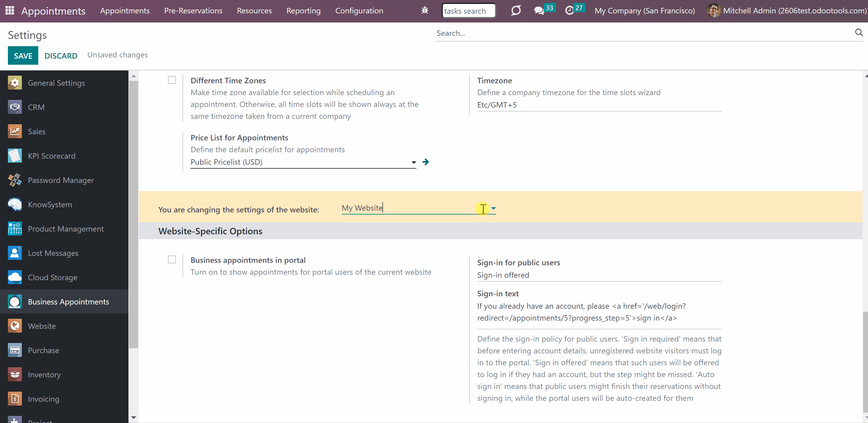This screenshot has height=423, width=868.
Task: Click the Price List for Appointments label
Action: [x=239, y=138]
